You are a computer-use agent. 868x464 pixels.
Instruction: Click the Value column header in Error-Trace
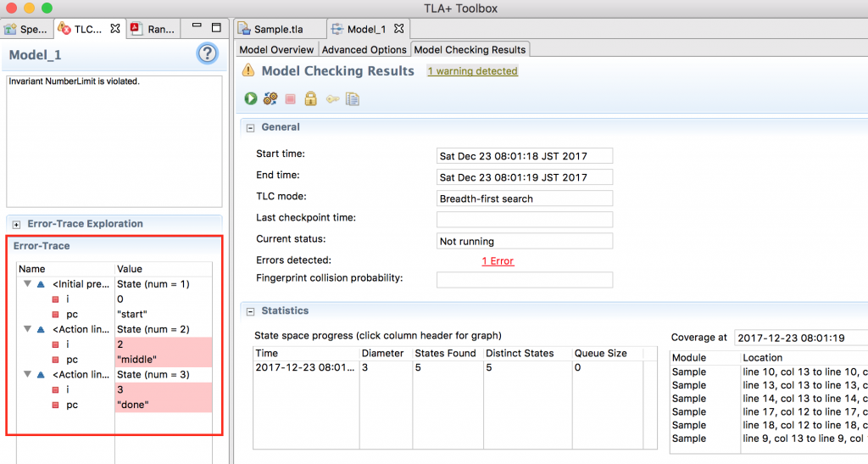(x=164, y=269)
